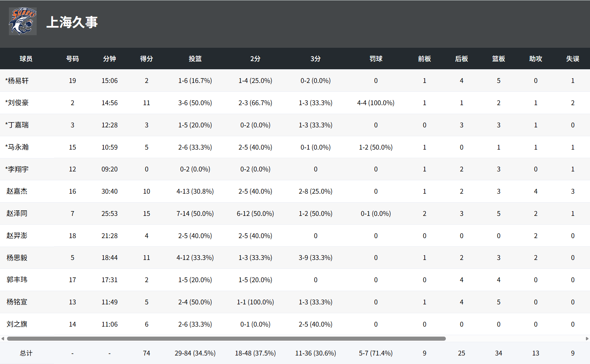Click the scrollbar right arrow
The width and height of the screenshot is (590, 364).
click(587, 338)
